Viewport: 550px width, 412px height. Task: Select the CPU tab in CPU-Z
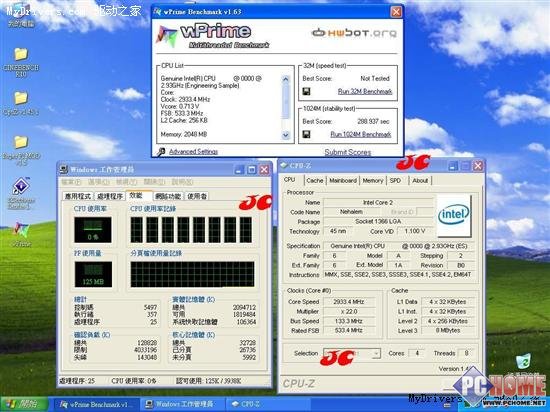click(x=289, y=180)
